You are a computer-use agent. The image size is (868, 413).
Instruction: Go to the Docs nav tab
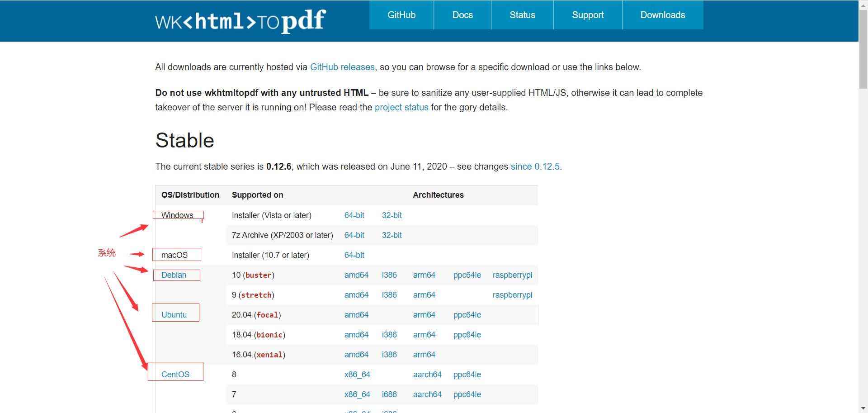(x=462, y=15)
